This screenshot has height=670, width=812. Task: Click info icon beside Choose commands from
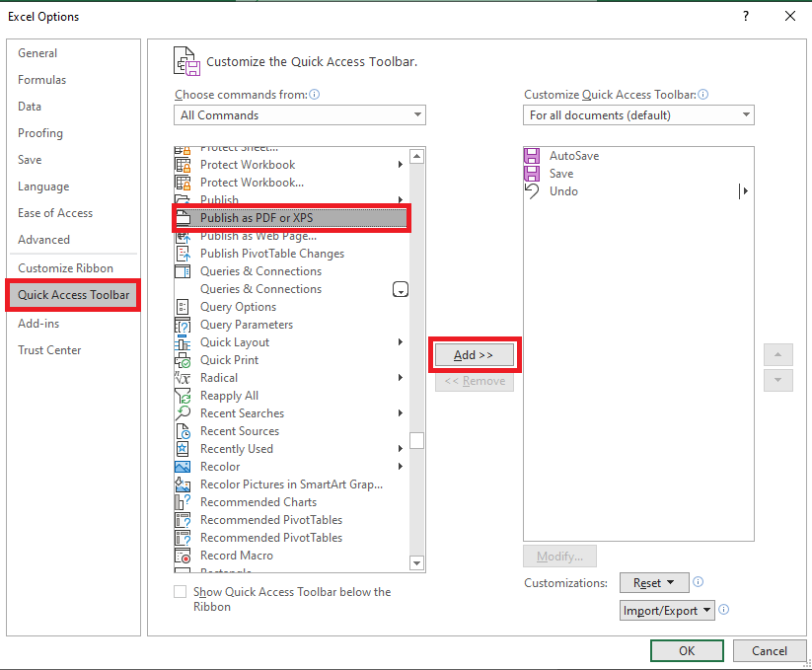[x=315, y=95]
